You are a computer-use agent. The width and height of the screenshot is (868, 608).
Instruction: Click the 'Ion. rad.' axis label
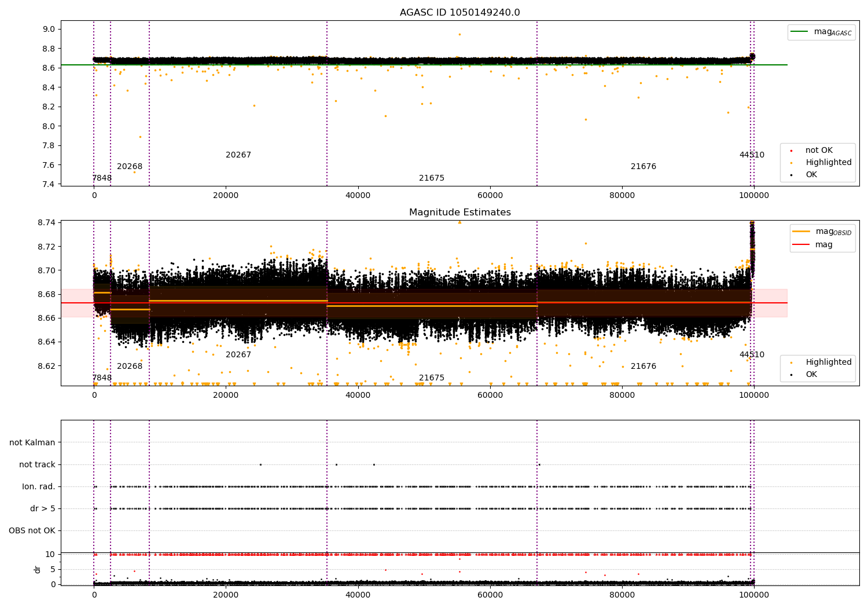(x=39, y=486)
